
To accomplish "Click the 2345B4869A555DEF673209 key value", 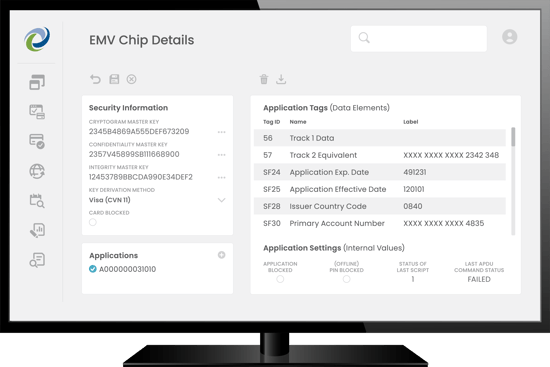I will pyautogui.click(x=139, y=131).
